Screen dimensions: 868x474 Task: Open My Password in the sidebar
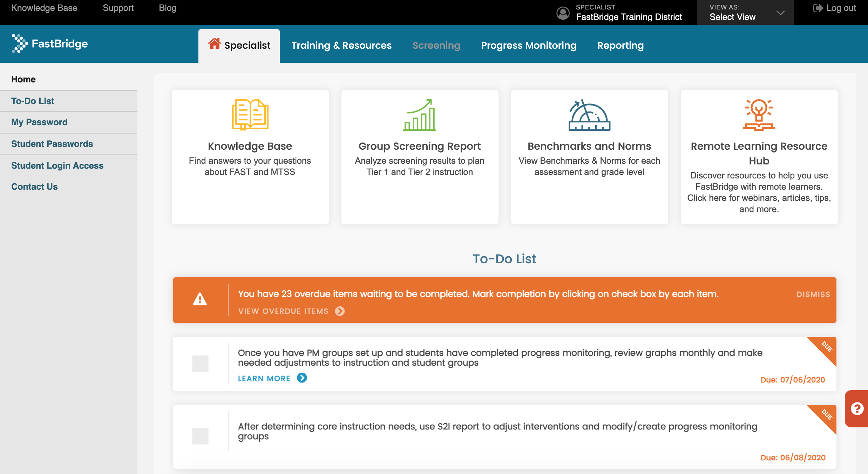click(x=69, y=122)
